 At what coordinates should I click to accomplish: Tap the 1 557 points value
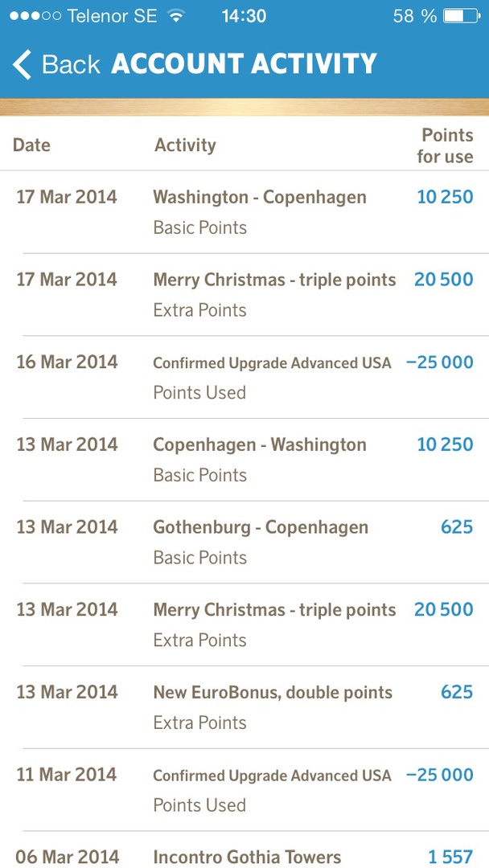[x=450, y=857]
